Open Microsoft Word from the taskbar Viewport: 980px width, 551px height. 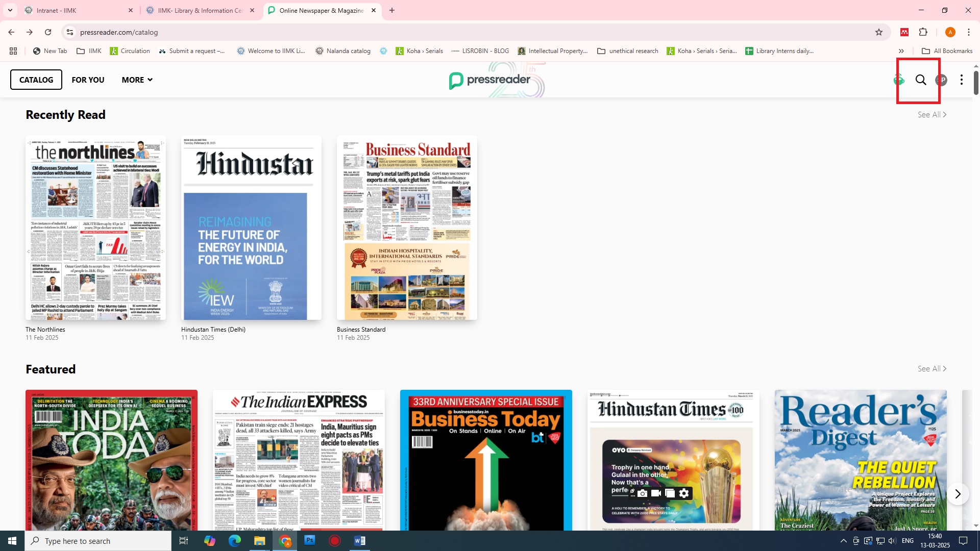click(359, 541)
